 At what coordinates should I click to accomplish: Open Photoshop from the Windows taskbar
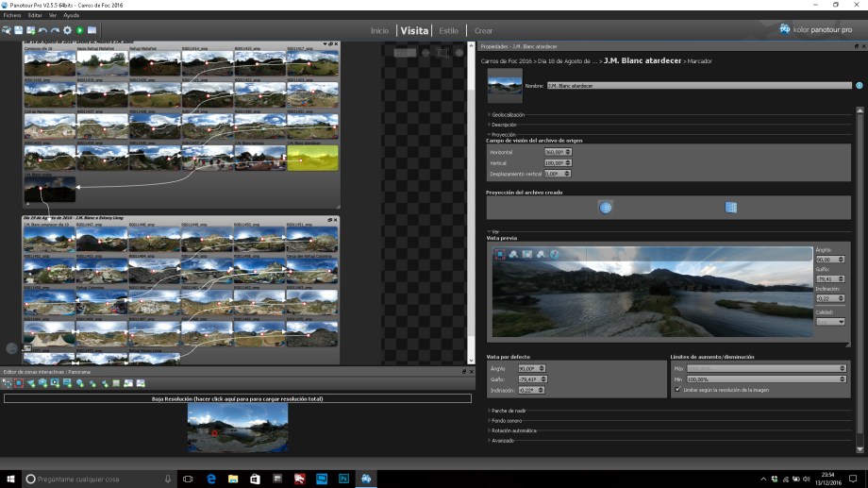[x=343, y=480]
